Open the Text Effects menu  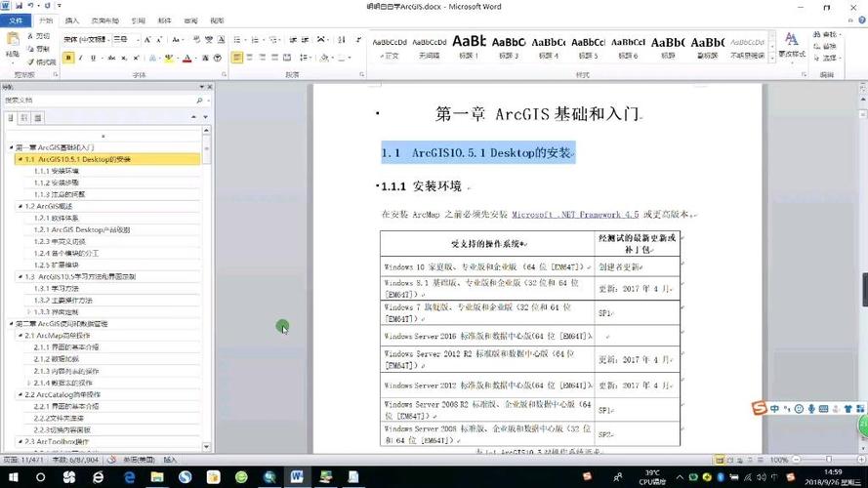(x=153, y=58)
